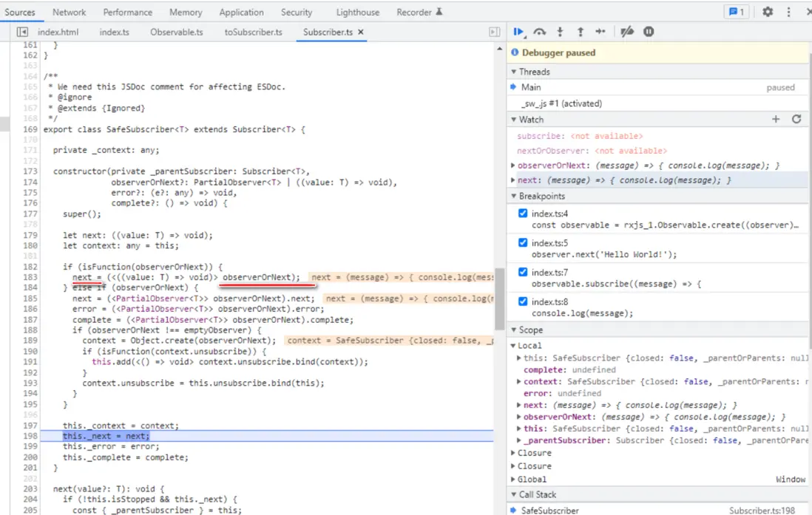
Task: Toggle the index.ts:8 breakpoint checkbox
Action: click(523, 301)
